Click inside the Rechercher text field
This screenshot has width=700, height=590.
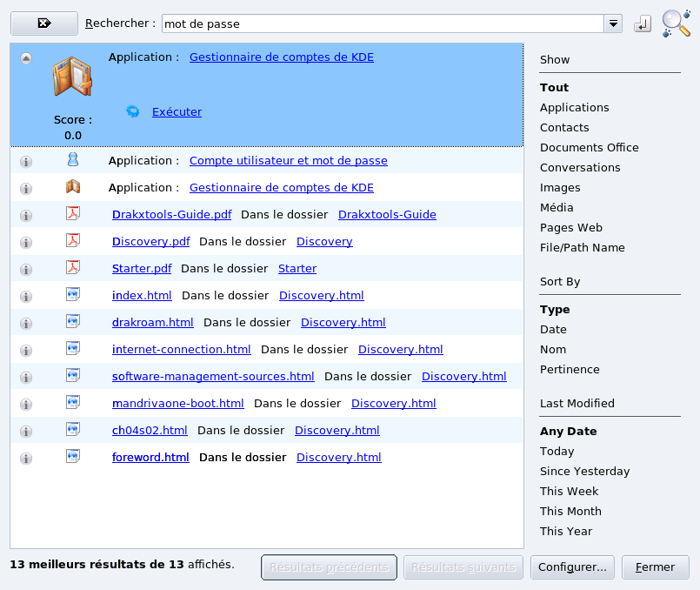(383, 23)
